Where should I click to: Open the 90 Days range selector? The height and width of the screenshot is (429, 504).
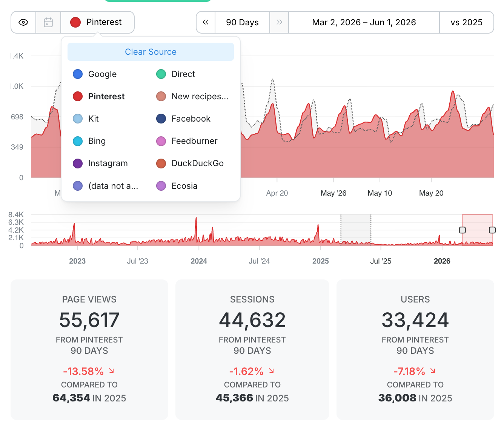point(243,22)
